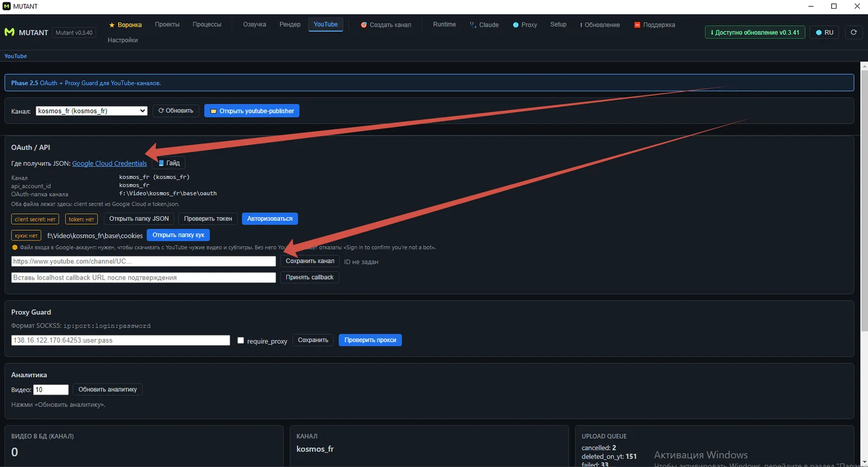868x467 pixels.
Task: Switch language with the RU button
Action: click(x=825, y=33)
